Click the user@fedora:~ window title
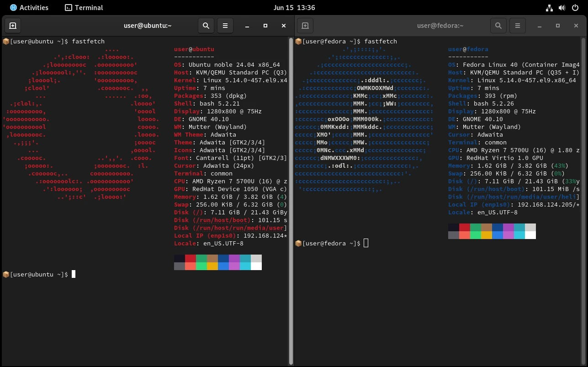Viewport: 588px width, 367px height. (x=440, y=26)
